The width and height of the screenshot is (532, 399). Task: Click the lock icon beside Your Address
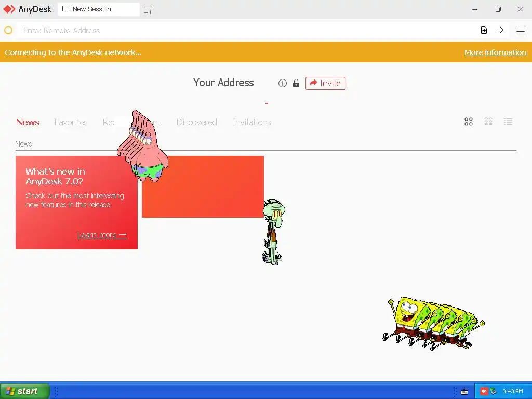coord(296,83)
